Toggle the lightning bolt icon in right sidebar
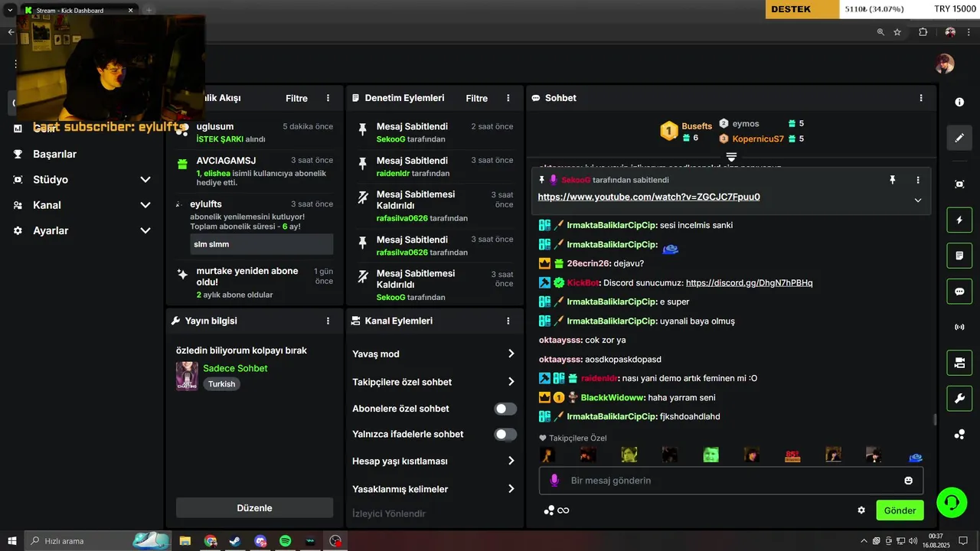 point(959,220)
